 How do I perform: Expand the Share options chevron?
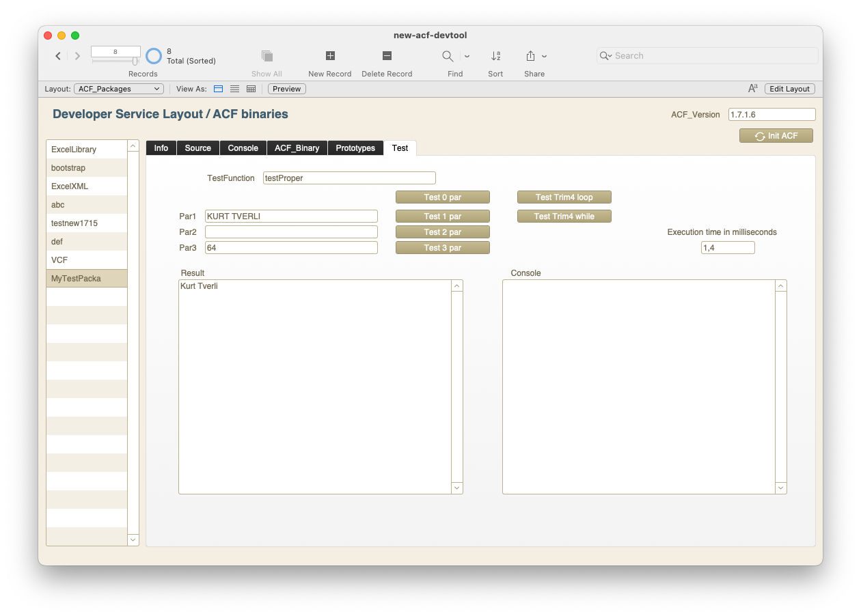[x=545, y=56]
